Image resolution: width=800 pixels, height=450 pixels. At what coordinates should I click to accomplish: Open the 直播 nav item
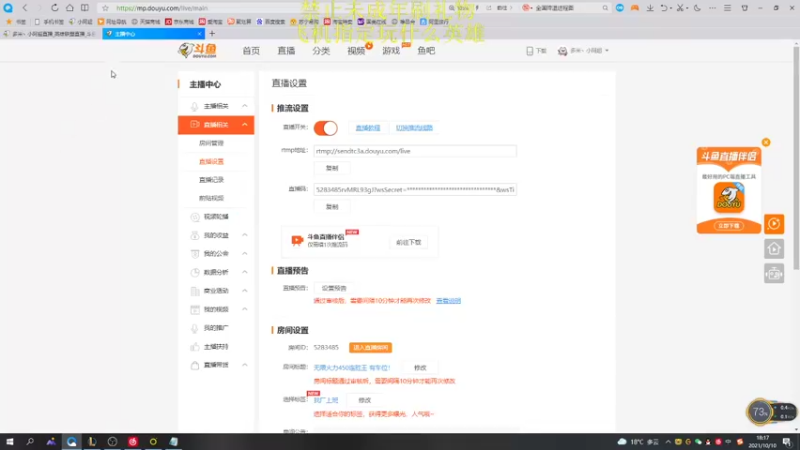click(286, 51)
